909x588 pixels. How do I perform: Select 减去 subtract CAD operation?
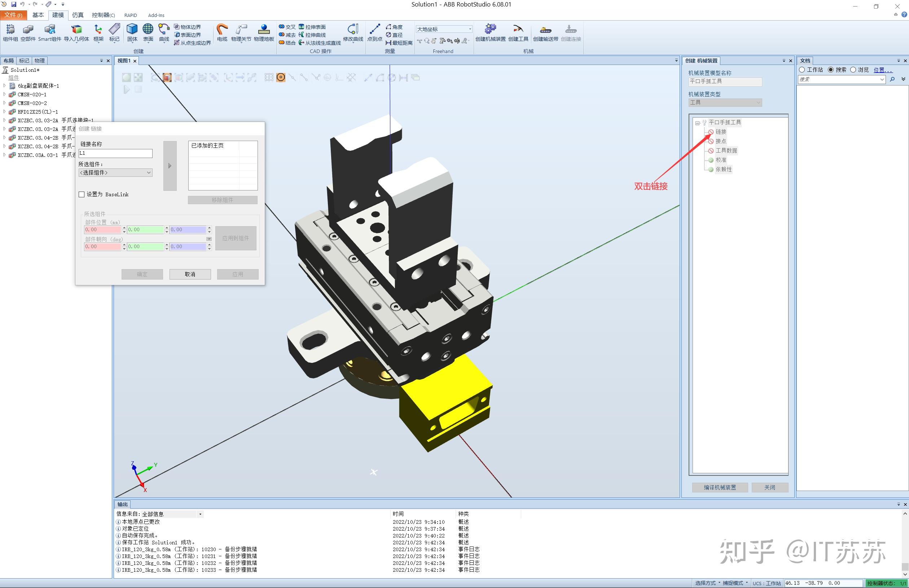pyautogui.click(x=287, y=35)
